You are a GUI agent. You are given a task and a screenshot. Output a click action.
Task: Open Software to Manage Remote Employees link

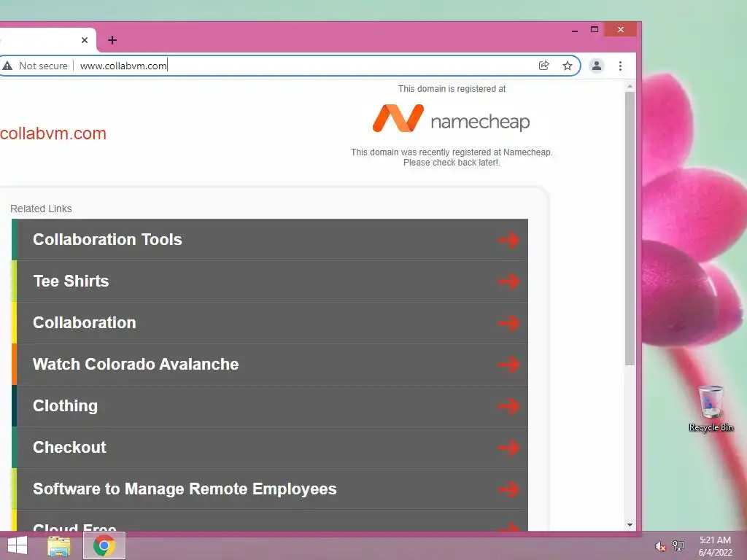270,489
